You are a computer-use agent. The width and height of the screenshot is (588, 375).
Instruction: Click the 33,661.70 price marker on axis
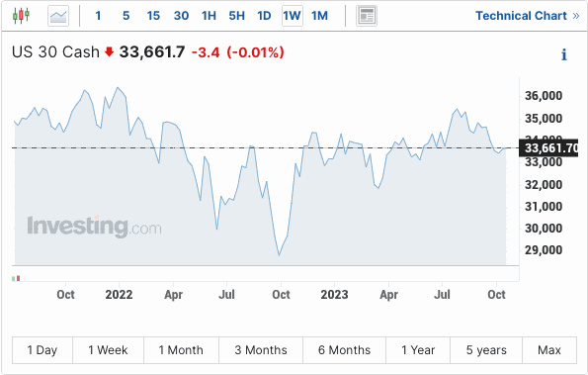pyautogui.click(x=548, y=147)
